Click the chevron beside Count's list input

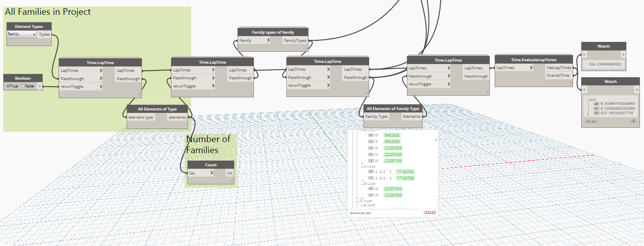(x=212, y=173)
